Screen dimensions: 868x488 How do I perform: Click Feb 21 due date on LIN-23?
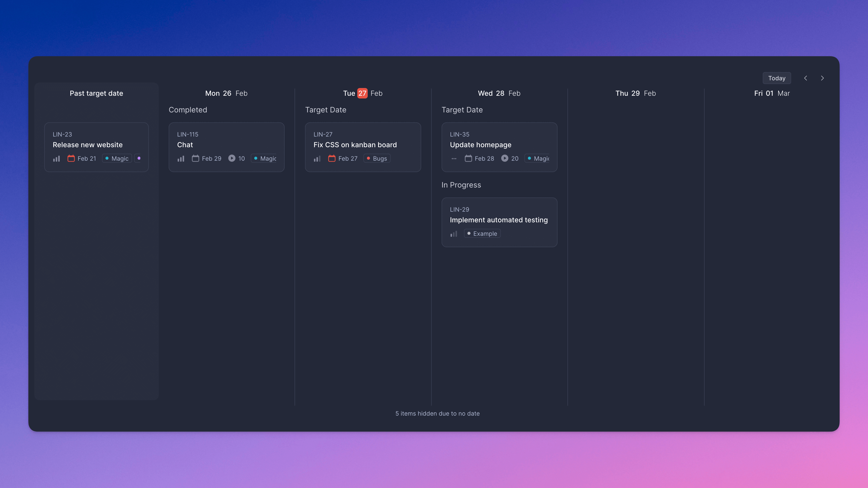(x=87, y=158)
